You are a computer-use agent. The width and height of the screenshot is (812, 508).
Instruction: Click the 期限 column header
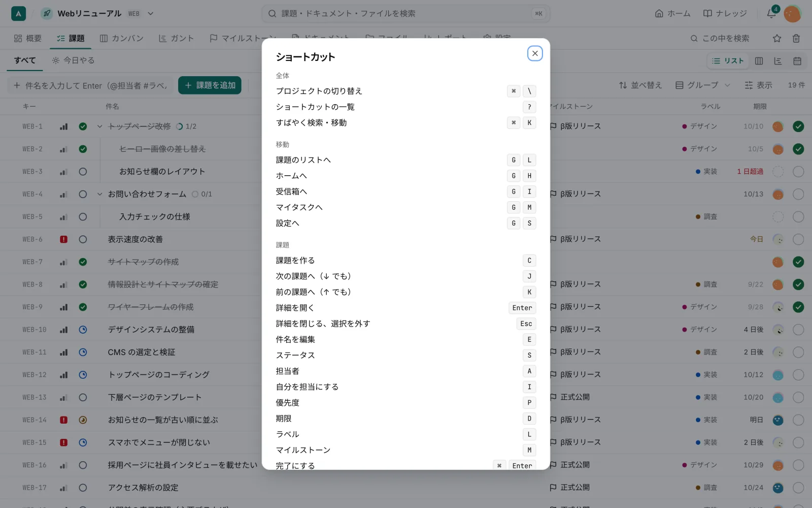click(760, 107)
